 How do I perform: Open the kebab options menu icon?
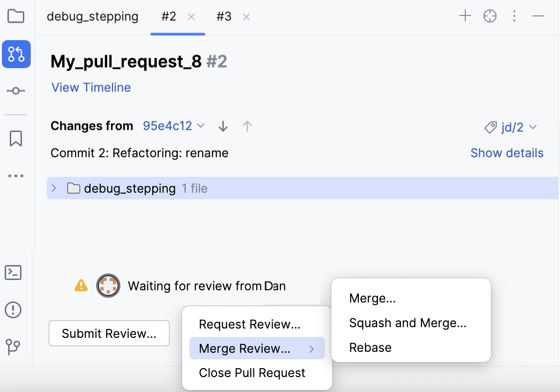point(514,16)
